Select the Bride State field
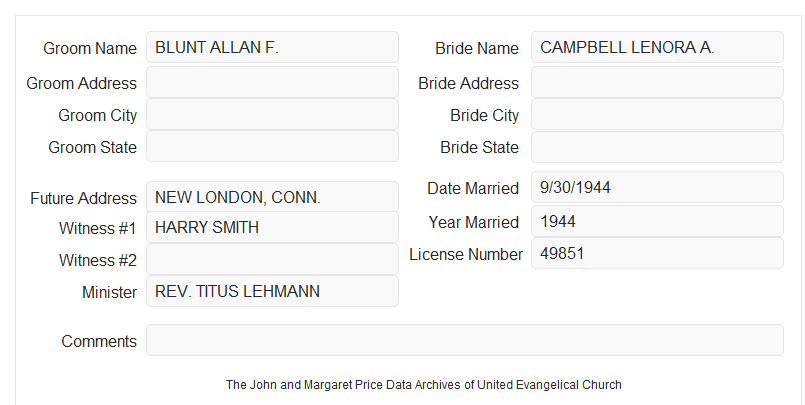 [657, 147]
